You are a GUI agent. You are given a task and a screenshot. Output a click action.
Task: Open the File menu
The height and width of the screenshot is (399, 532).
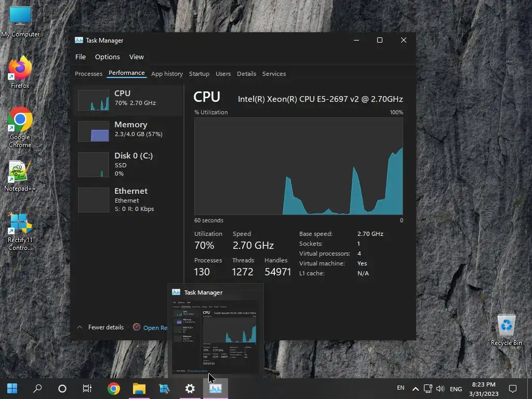coord(81,57)
